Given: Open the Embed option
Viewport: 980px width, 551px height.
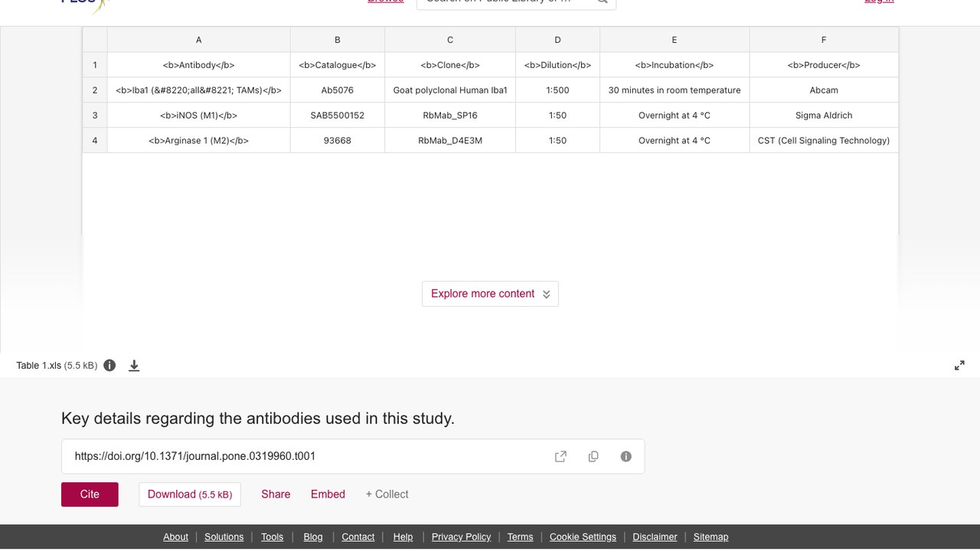Looking at the screenshot, I should point(328,494).
